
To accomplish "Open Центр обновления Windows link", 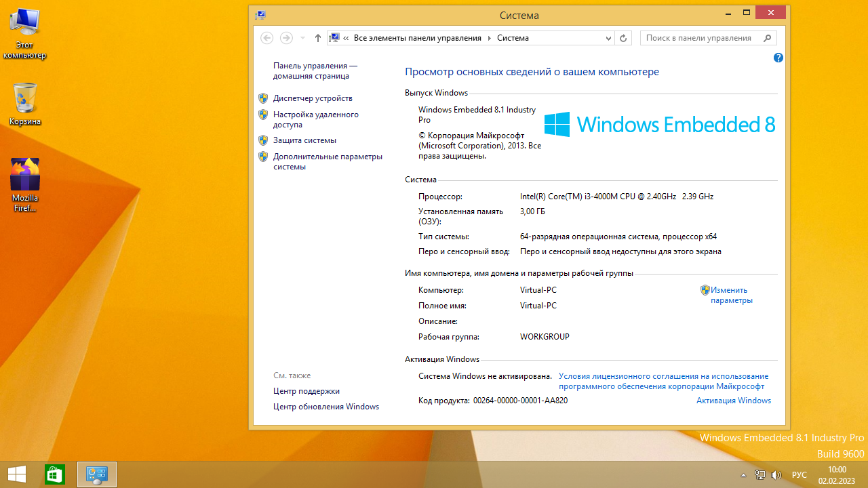I will coord(326,407).
